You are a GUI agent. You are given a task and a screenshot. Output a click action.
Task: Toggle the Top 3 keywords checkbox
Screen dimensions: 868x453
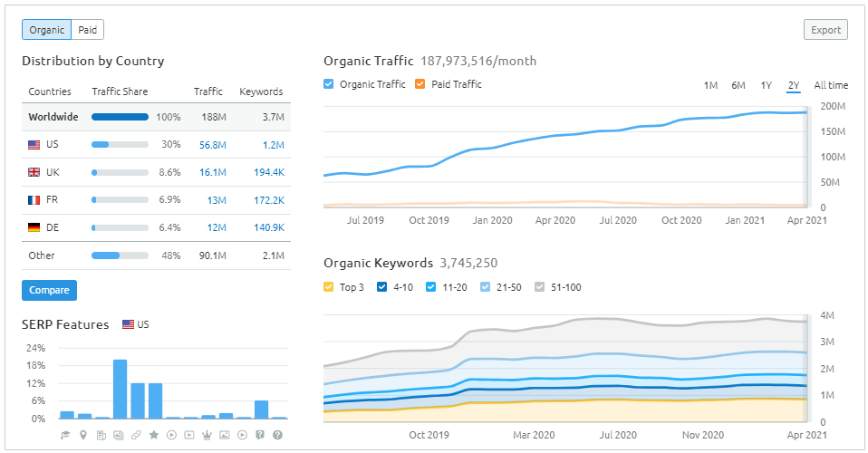point(328,287)
